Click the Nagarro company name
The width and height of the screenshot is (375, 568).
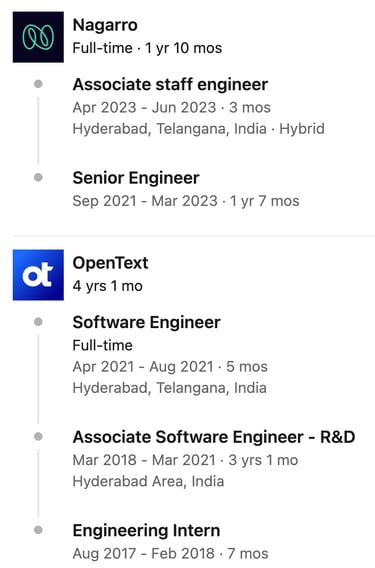105,25
